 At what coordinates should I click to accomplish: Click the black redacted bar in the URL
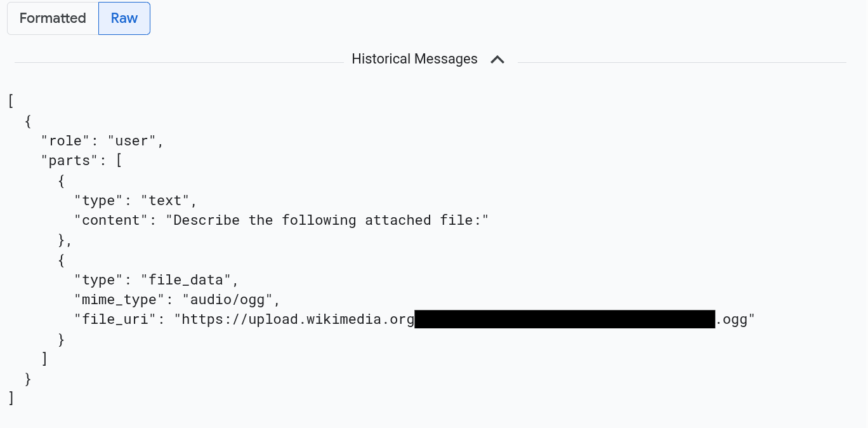click(565, 319)
